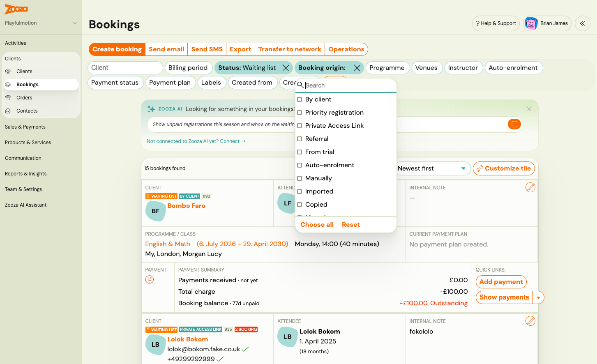Open Help & Support

click(x=496, y=23)
